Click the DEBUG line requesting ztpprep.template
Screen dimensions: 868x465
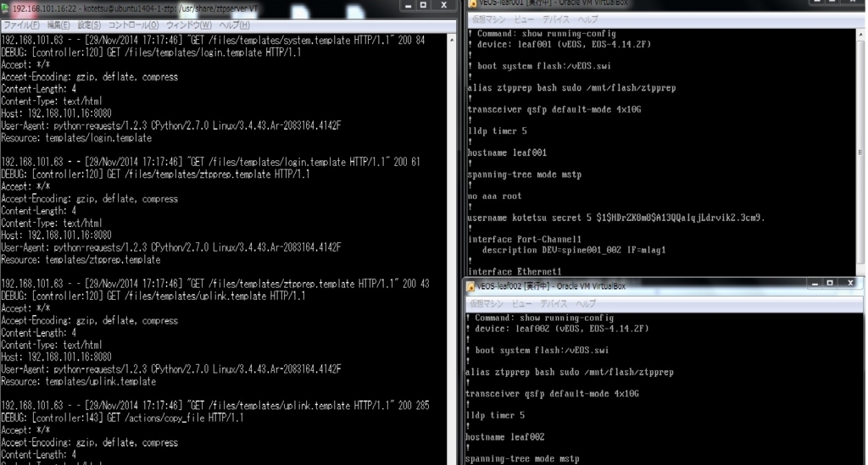pos(156,174)
